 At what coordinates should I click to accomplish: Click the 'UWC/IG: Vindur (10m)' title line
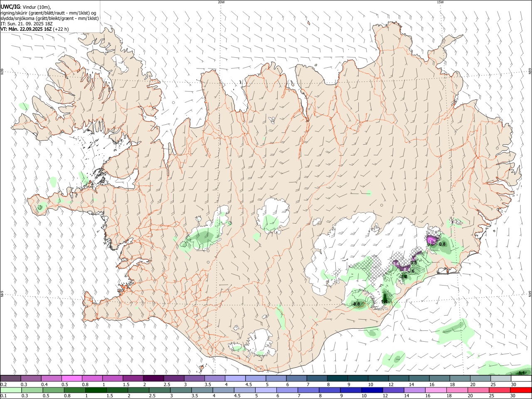tap(25, 7)
